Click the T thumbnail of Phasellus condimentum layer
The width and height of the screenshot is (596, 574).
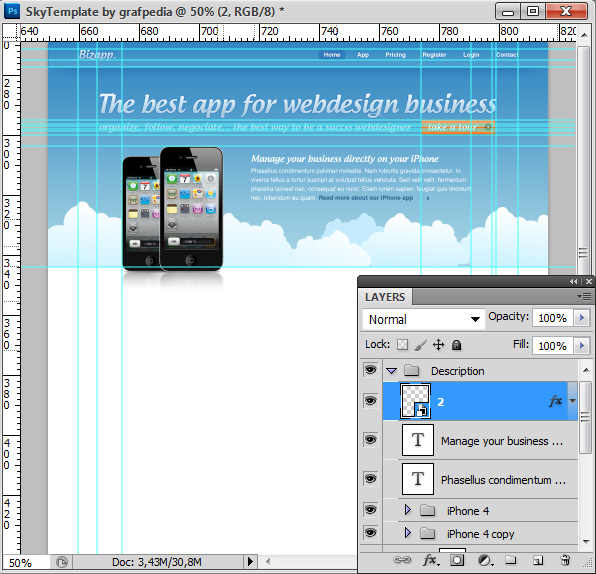[418, 479]
